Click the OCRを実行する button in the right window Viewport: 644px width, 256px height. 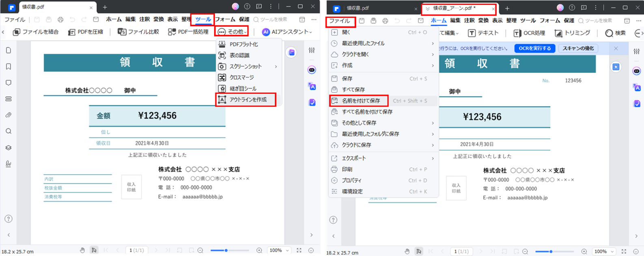pos(535,48)
